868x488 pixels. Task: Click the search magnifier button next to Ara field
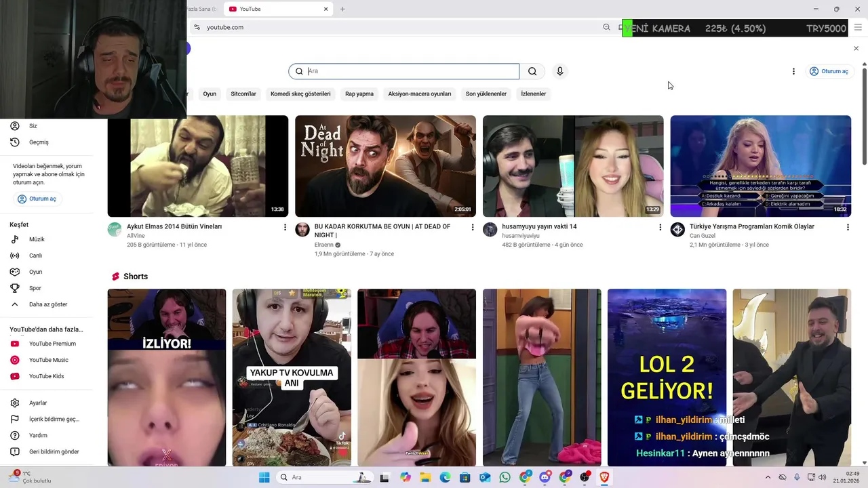point(532,71)
